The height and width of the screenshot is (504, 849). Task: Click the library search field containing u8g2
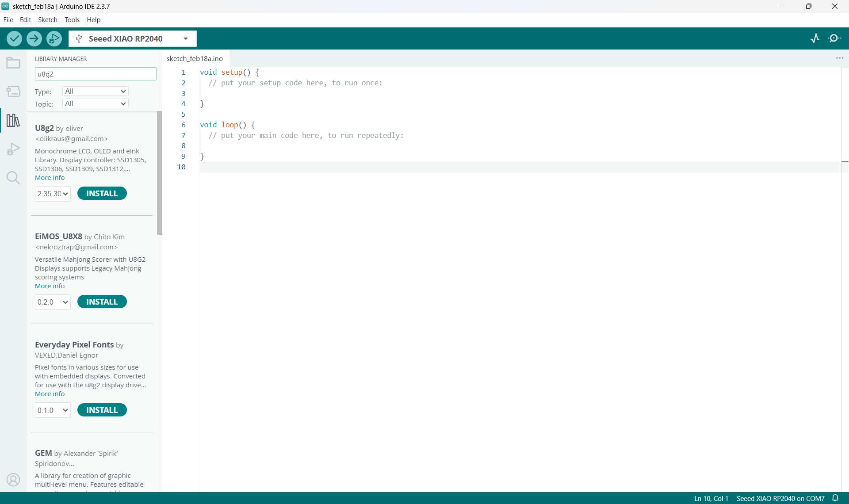click(x=96, y=74)
